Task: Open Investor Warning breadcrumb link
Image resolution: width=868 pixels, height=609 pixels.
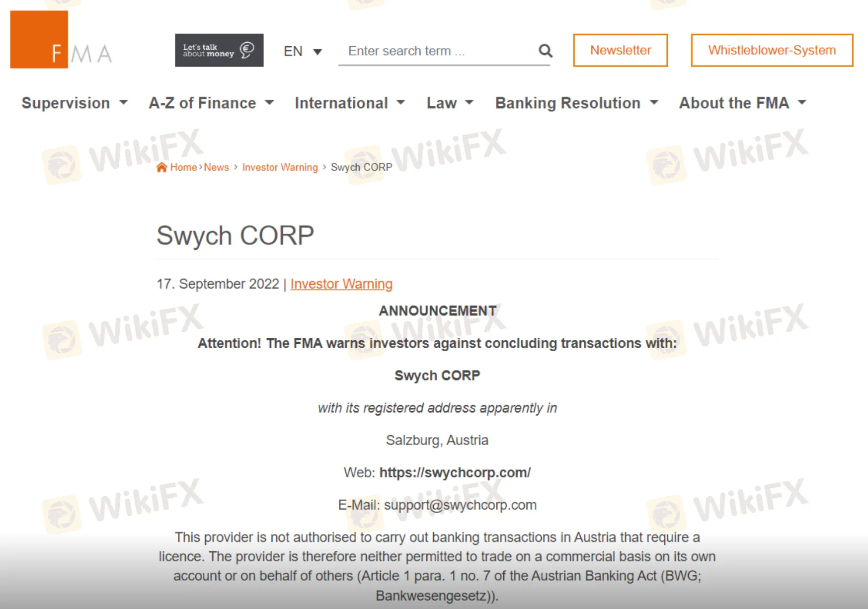Action: [280, 167]
